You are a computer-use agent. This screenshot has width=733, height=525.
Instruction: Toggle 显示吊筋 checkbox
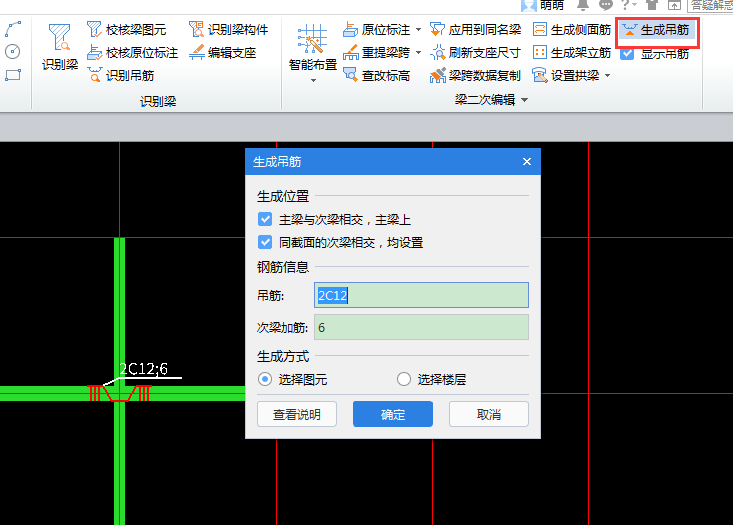627,53
